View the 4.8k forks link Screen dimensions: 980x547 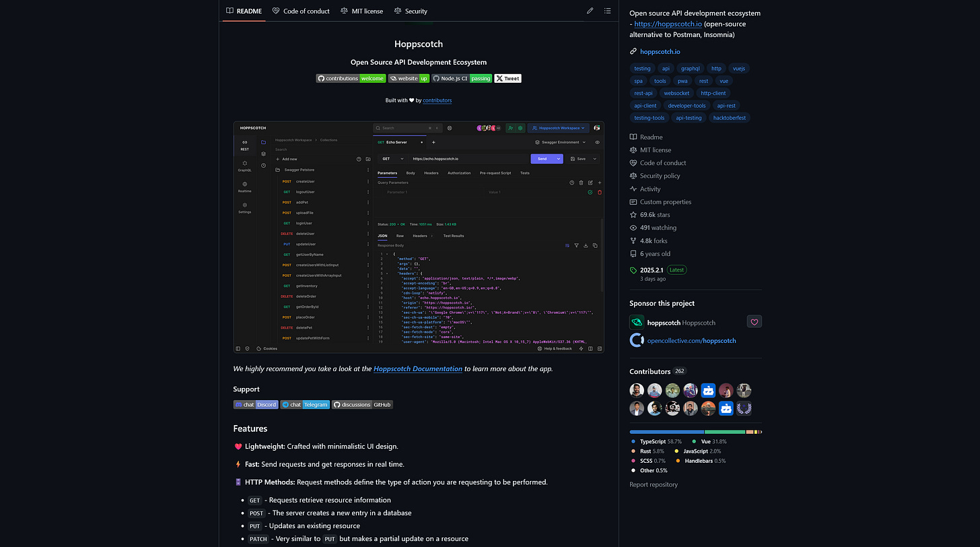tap(648, 240)
